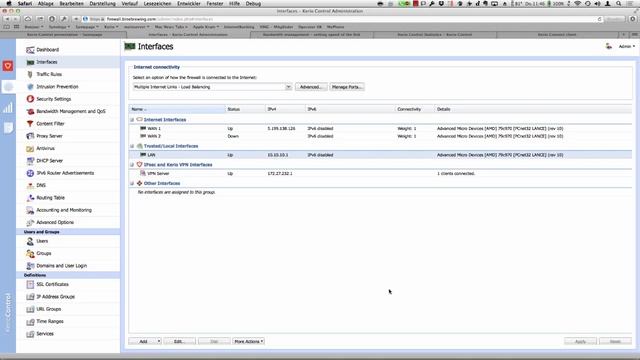
Task: Open Groups icon in sidebar
Action: click(30, 253)
